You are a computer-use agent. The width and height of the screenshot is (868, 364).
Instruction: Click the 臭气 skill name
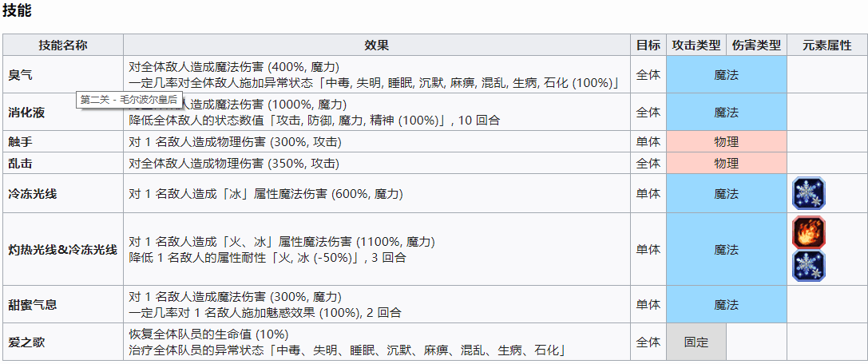coord(21,75)
